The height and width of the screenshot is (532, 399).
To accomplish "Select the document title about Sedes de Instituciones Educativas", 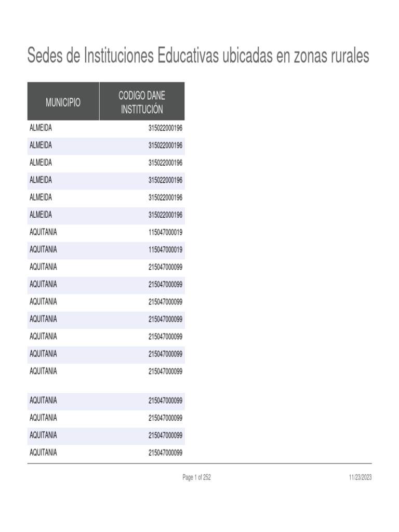I will (x=198, y=56).
